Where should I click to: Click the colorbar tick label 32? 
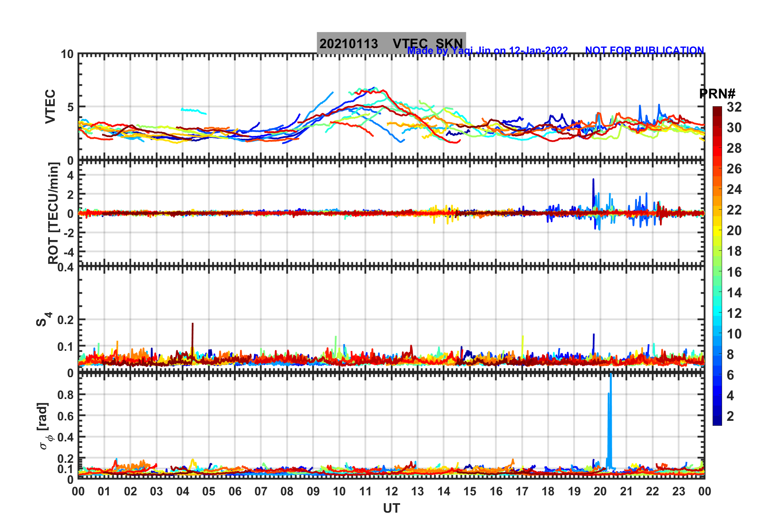[734, 107]
